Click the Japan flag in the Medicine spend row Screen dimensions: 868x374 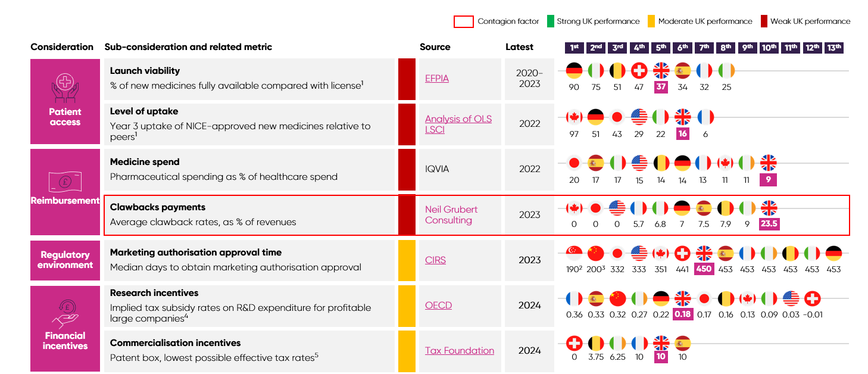[574, 163]
